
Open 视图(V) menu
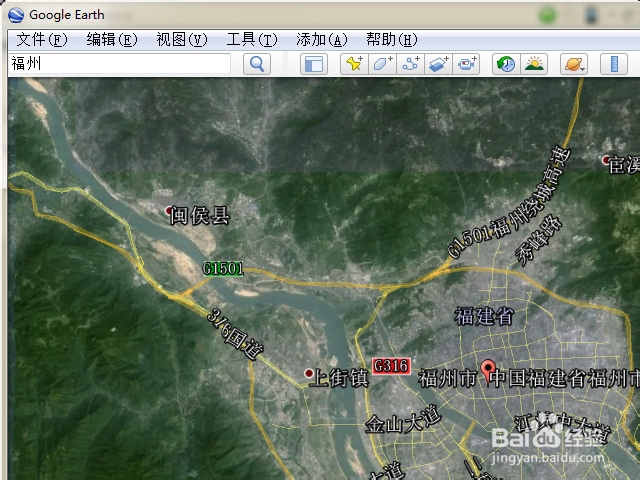pyautogui.click(x=182, y=40)
